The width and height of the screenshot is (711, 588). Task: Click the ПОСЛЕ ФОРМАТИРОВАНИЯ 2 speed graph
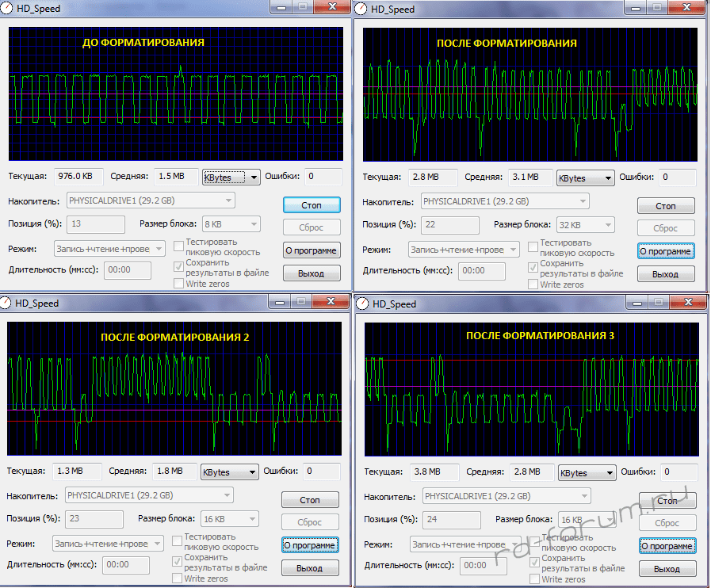174,388
